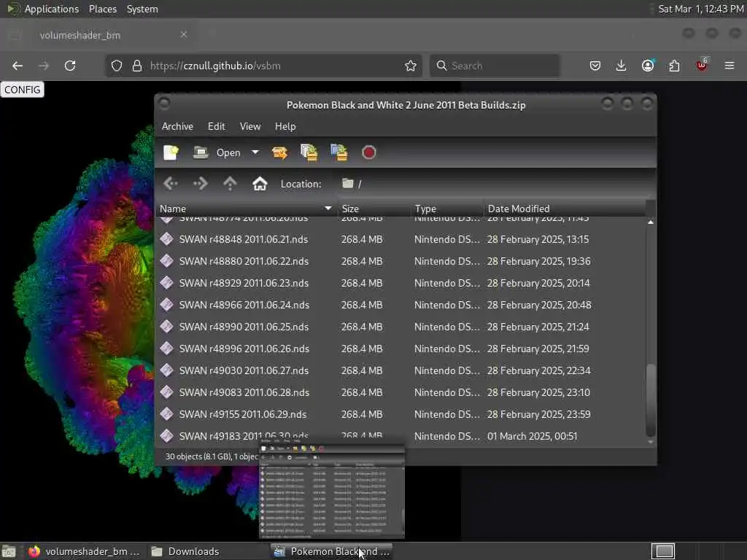Screen dimensions: 747x560
Task: Click the cznull.github.io URL bar
Action: pyautogui.click(x=264, y=66)
